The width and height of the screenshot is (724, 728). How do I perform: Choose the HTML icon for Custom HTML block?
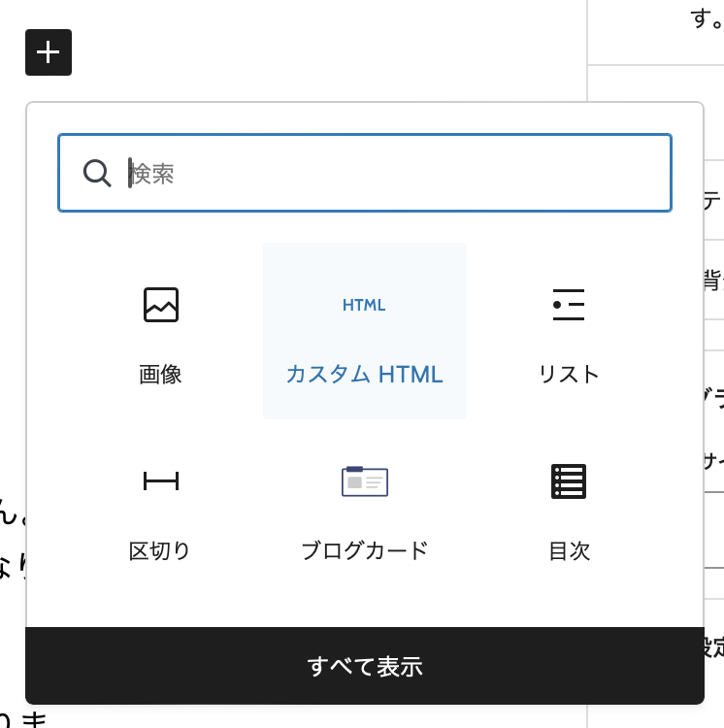364,305
